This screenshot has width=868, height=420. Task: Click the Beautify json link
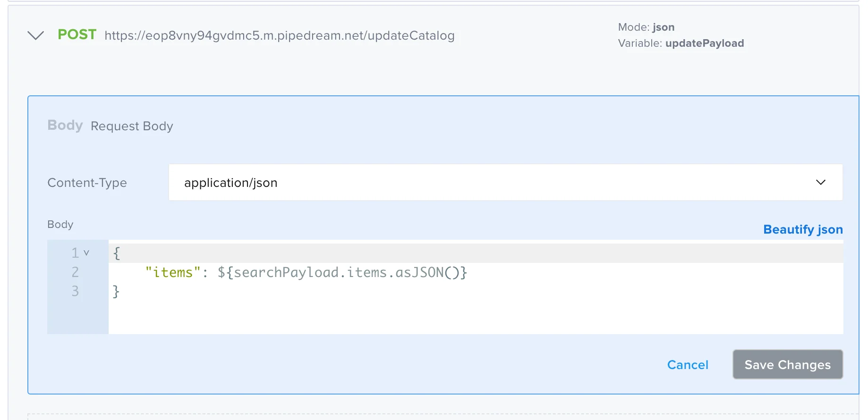(x=802, y=229)
